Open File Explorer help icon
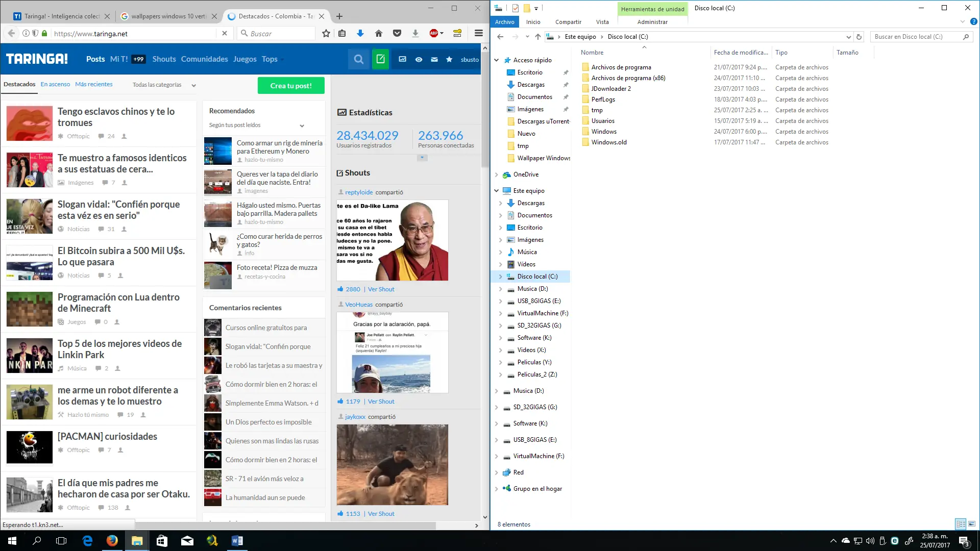Image resolution: width=980 pixels, height=551 pixels. pos(973,22)
